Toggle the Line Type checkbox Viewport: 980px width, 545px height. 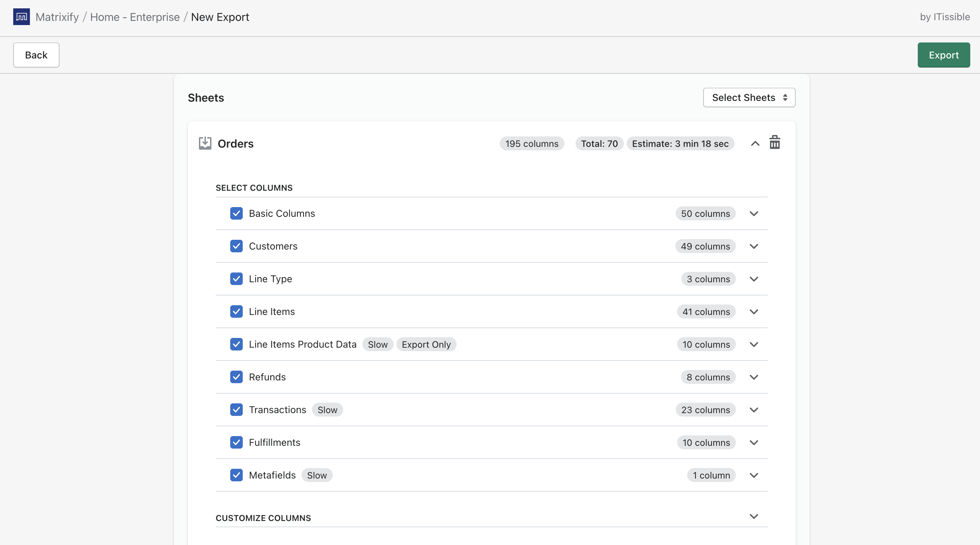click(236, 278)
